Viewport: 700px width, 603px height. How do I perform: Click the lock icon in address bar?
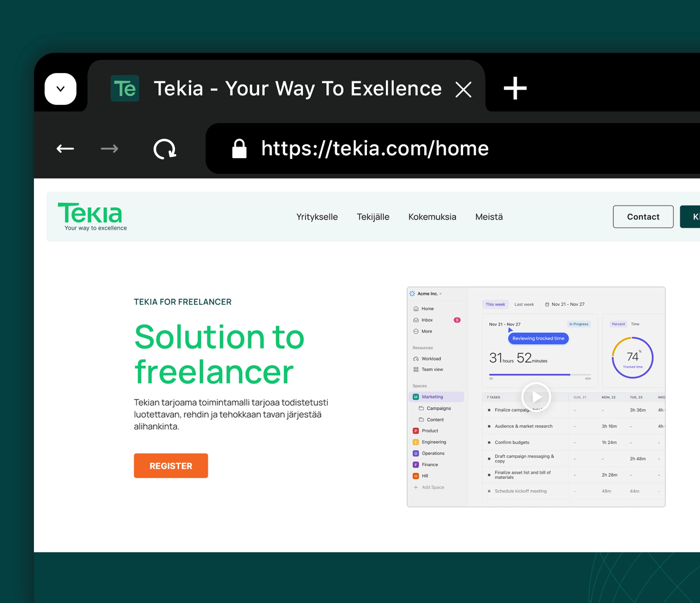tap(239, 149)
